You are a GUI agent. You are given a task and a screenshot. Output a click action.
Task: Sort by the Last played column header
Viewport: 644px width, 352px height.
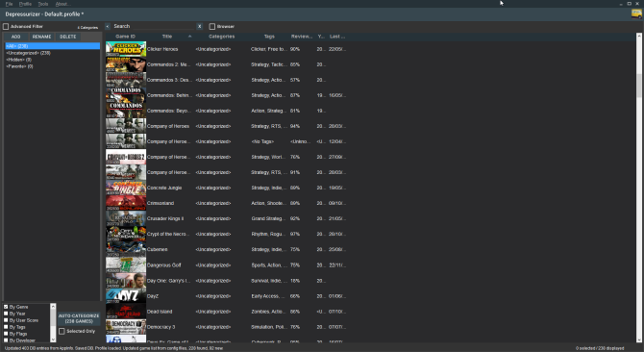337,37
